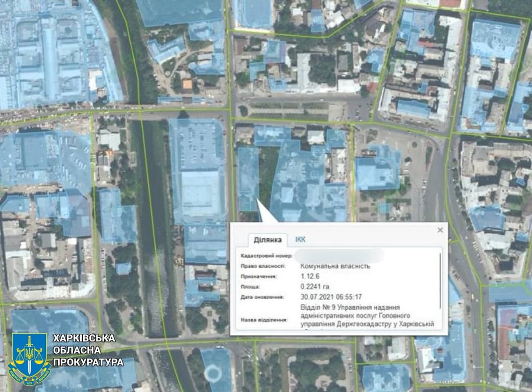Click the Комунальна власність ownership value
The image size is (532, 392).
click(335, 266)
